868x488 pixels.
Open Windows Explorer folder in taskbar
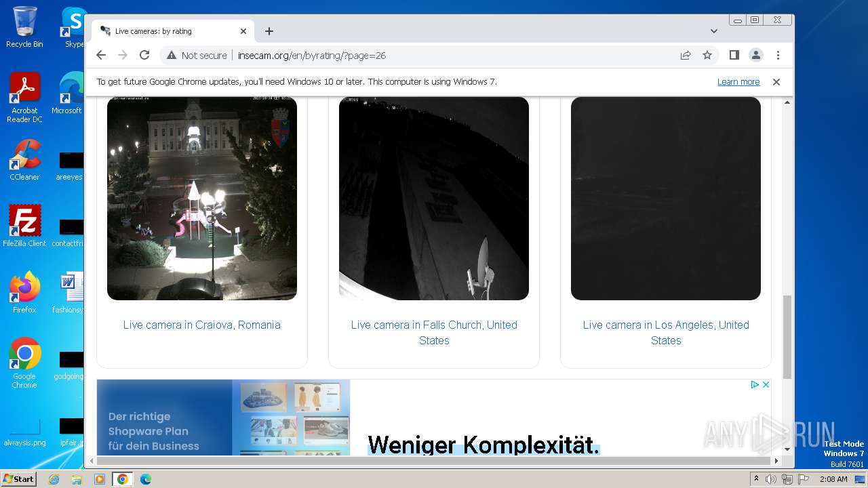[x=77, y=479]
